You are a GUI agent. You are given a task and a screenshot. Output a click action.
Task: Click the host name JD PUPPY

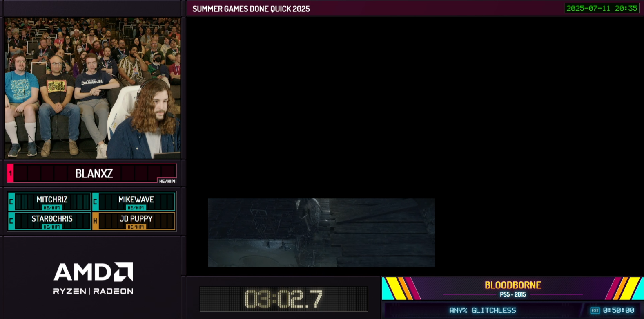[x=136, y=219]
